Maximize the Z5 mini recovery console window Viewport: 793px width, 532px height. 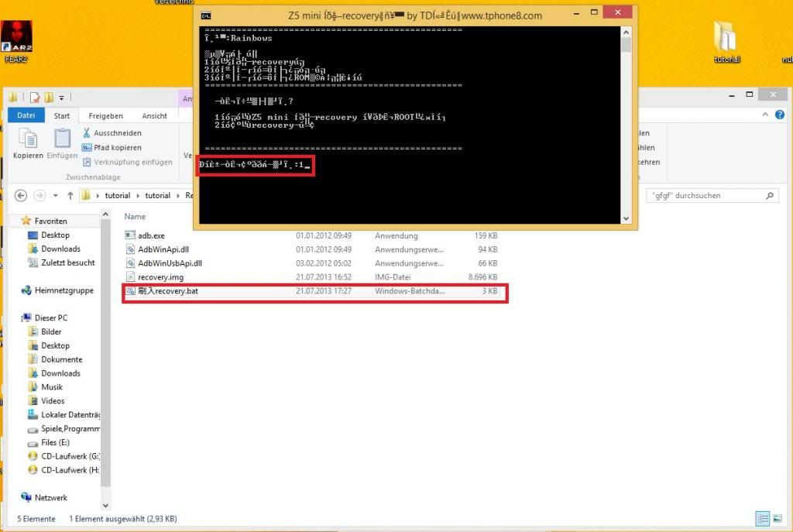594,12
